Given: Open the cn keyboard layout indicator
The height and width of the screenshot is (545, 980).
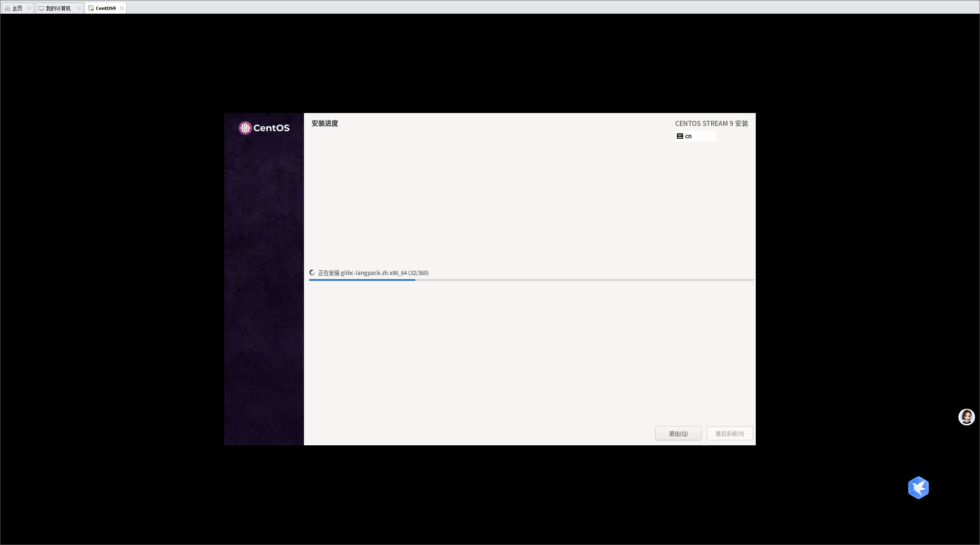Looking at the screenshot, I should pos(696,136).
